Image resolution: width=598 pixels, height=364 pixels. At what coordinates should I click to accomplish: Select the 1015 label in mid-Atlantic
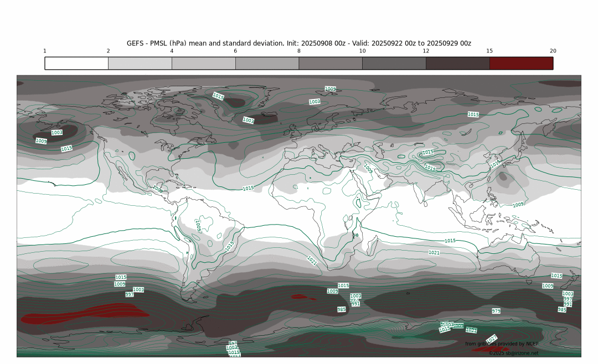[248, 188]
